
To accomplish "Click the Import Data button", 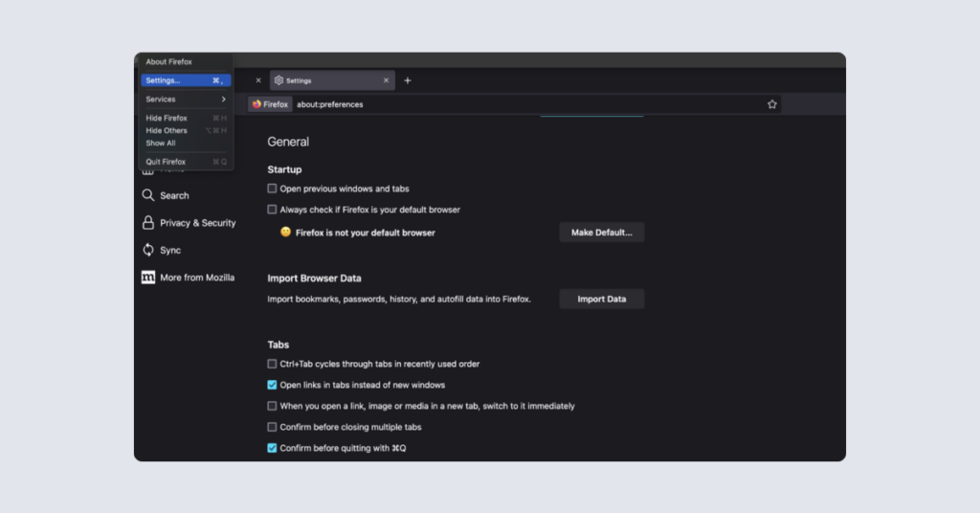I will (601, 299).
